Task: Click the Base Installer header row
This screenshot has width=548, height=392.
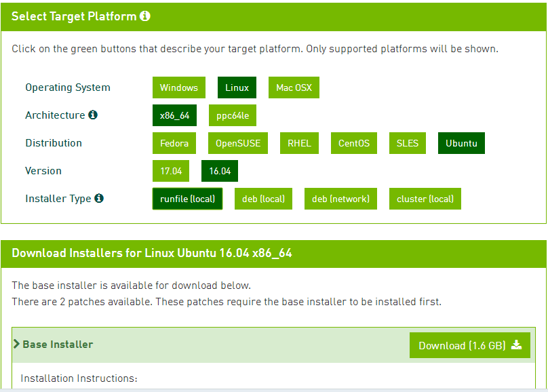Action: 273,345
